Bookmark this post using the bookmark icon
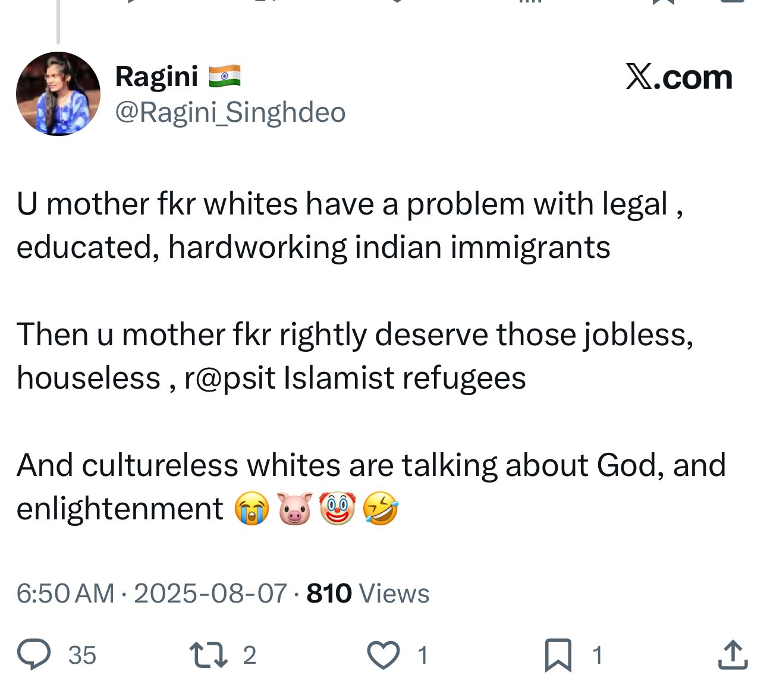Viewport: 767px width, 700px height. click(x=558, y=655)
